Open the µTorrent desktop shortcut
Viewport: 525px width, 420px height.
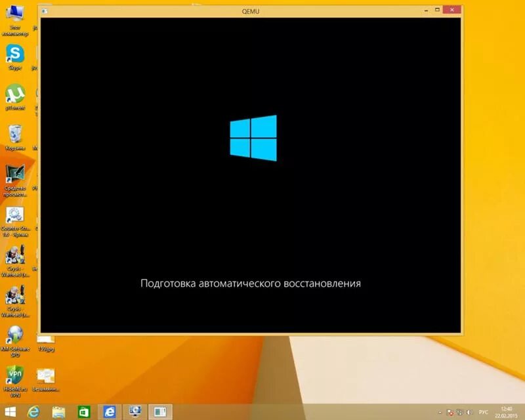coord(15,97)
